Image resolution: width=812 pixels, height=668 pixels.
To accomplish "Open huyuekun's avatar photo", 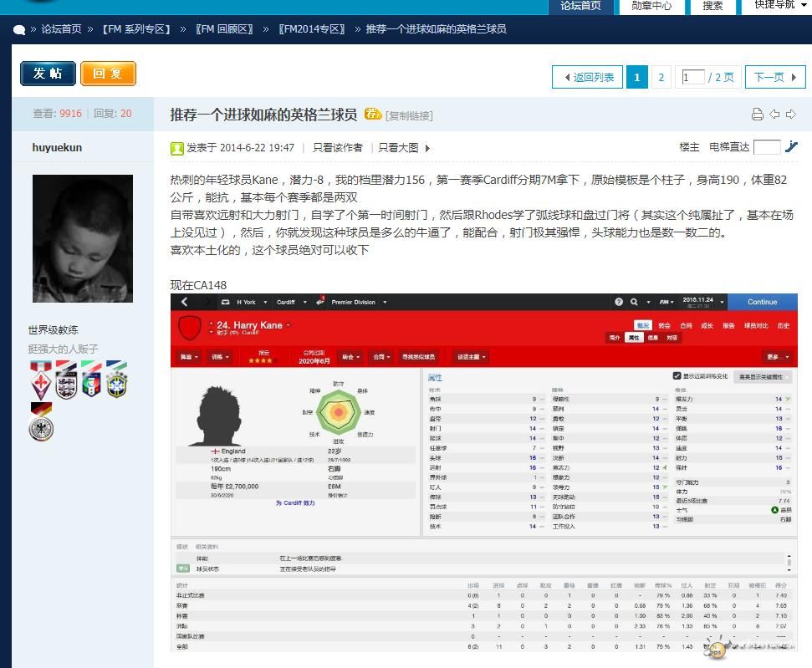I will (82, 238).
